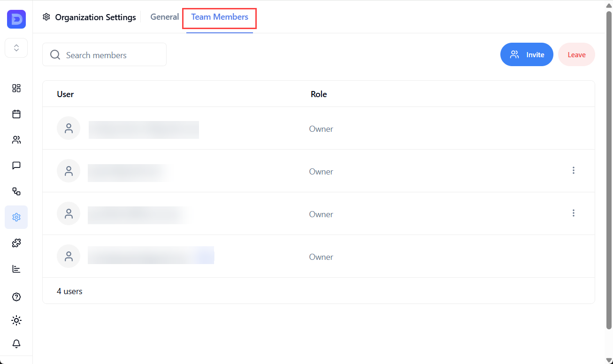
Task: Click the app logo in the sidebar
Action: (x=16, y=19)
